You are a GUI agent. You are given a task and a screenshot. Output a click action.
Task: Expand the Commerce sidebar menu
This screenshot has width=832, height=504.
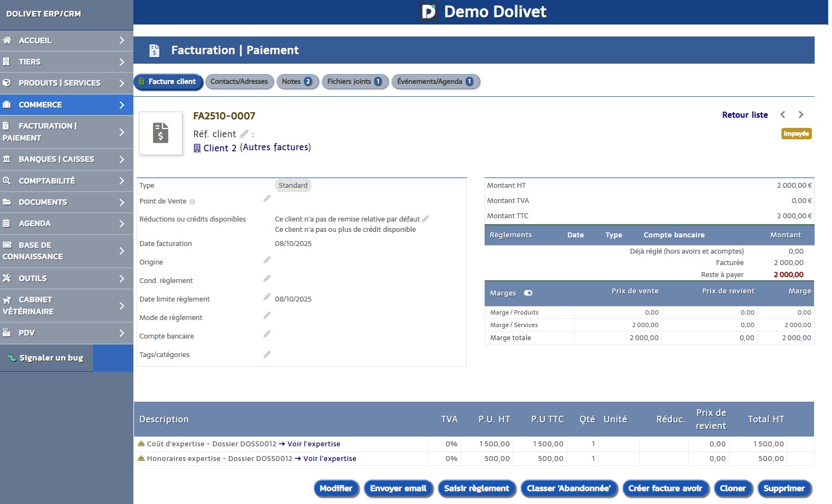[x=121, y=105]
